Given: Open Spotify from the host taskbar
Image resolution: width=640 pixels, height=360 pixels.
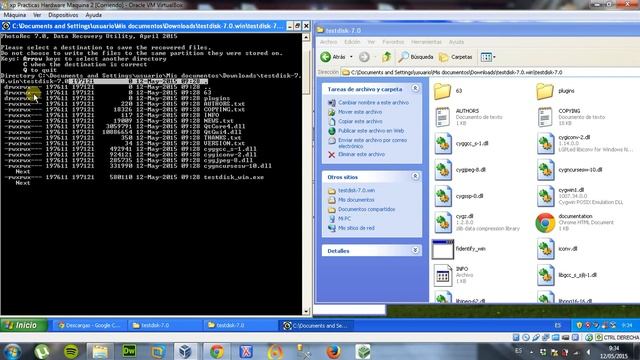Looking at the screenshot, I should coord(71,351).
